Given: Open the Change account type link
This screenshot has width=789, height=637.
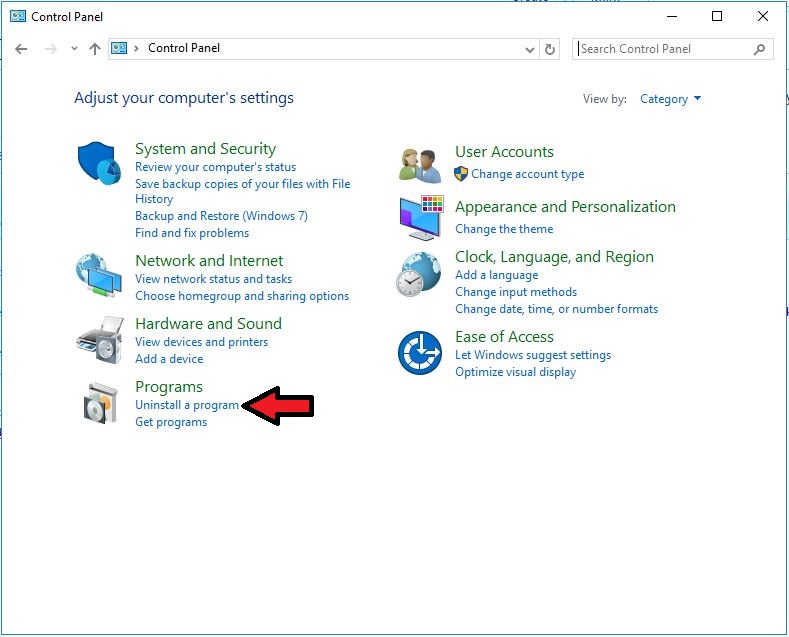Looking at the screenshot, I should coord(527,174).
